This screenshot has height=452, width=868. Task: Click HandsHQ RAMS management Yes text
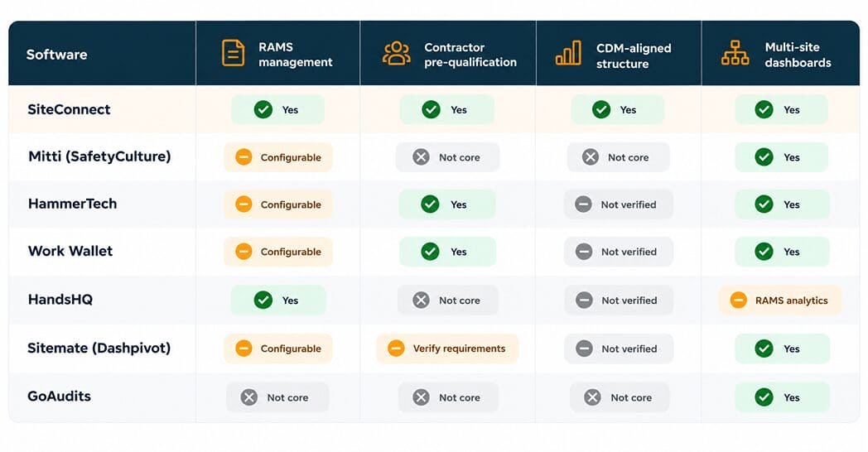click(x=290, y=301)
